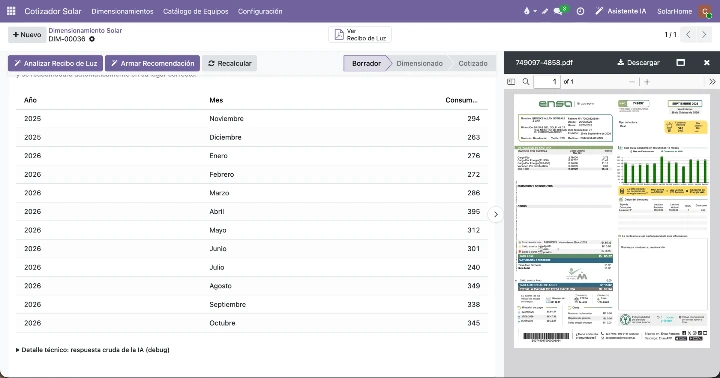
Task: Sort by the Consumo column header
Action: click(461, 100)
